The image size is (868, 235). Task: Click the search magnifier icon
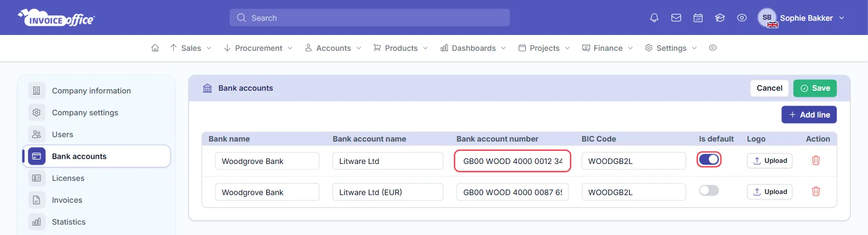[242, 18]
